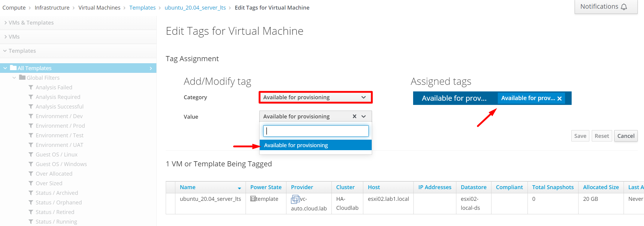Sort table by Provider column
The image size is (644, 226).
[x=302, y=187]
